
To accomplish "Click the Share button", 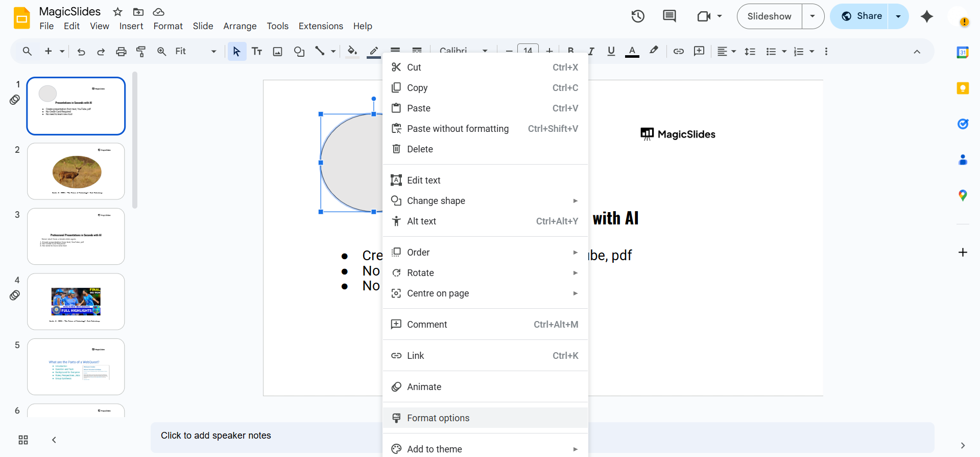I will tap(859, 16).
